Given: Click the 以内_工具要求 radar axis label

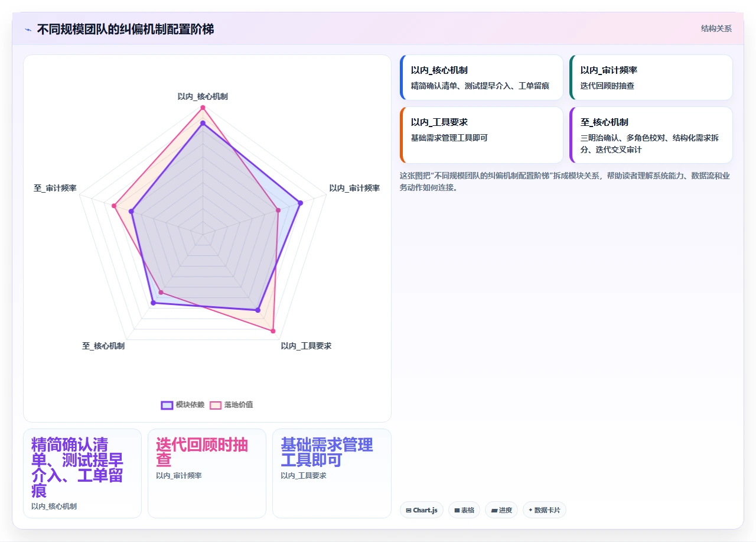Looking at the screenshot, I should point(306,346).
